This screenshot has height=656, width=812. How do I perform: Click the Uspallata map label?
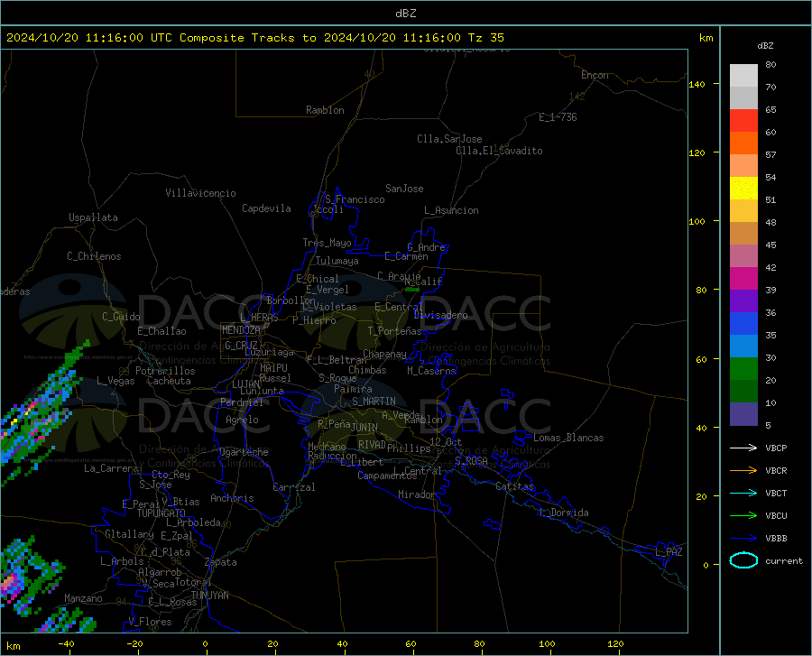coord(93,217)
